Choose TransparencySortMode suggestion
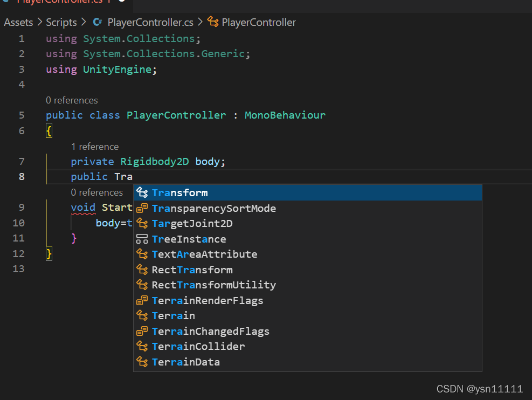The width and height of the screenshot is (532, 400). pyautogui.click(x=308, y=208)
